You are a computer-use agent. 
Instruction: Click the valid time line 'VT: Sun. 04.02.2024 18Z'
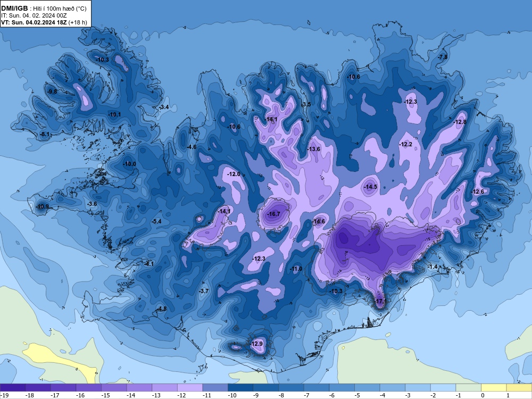pyautogui.click(x=34, y=23)
